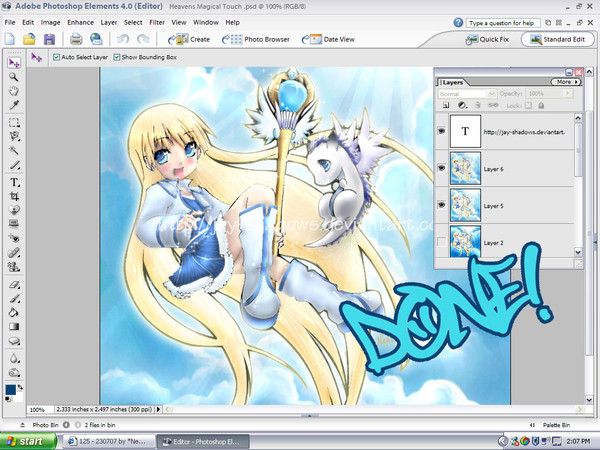Select the Cookie Cutter tool

(x=14, y=210)
